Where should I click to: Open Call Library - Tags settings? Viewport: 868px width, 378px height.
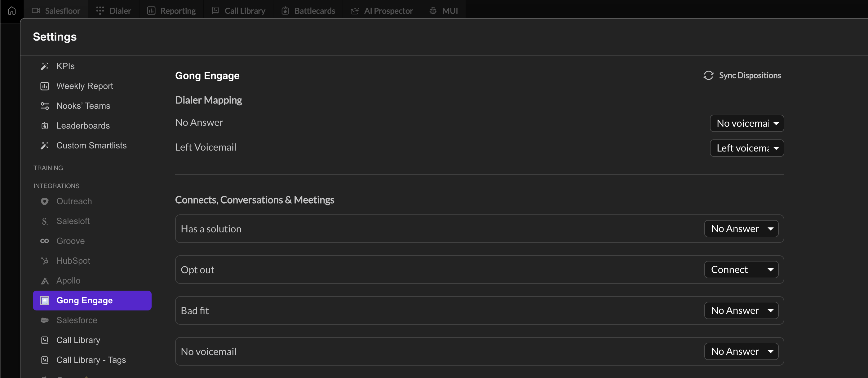coord(92,360)
